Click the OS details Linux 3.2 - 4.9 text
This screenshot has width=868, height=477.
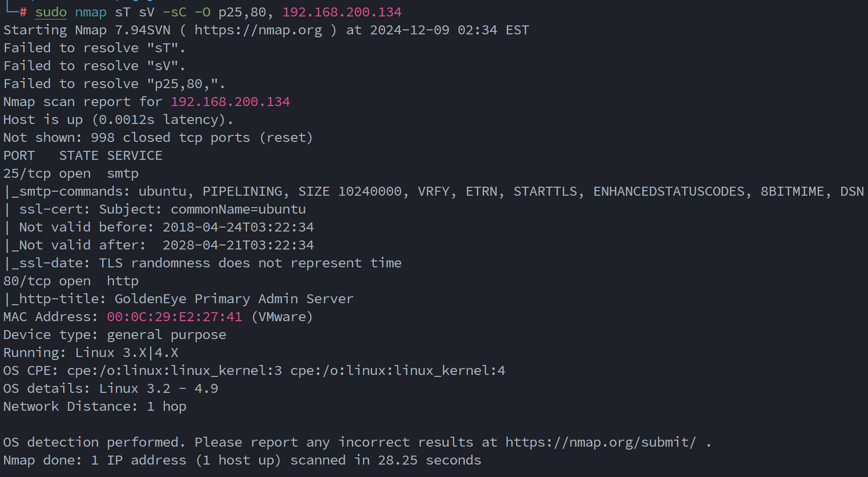pyautogui.click(x=158, y=389)
